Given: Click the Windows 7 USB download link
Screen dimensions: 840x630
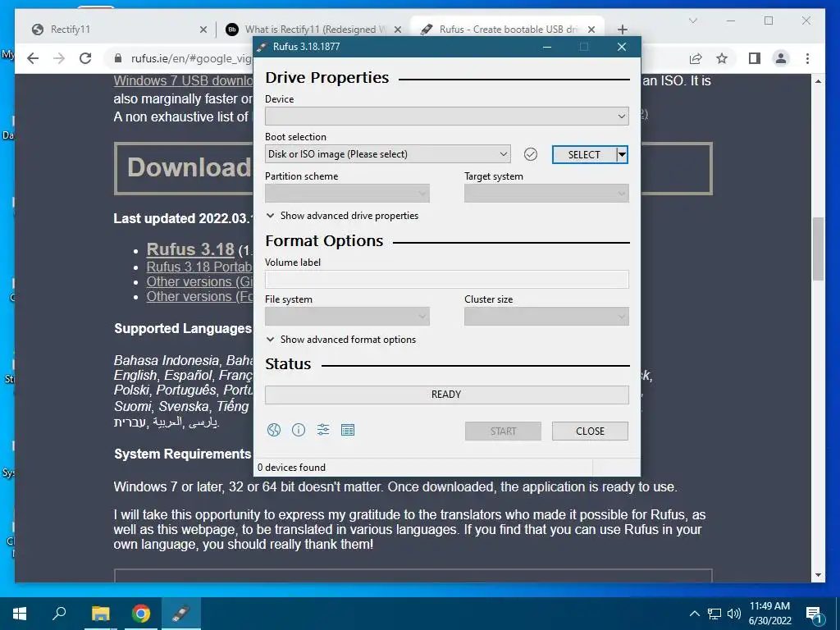Looking at the screenshot, I should (183, 81).
